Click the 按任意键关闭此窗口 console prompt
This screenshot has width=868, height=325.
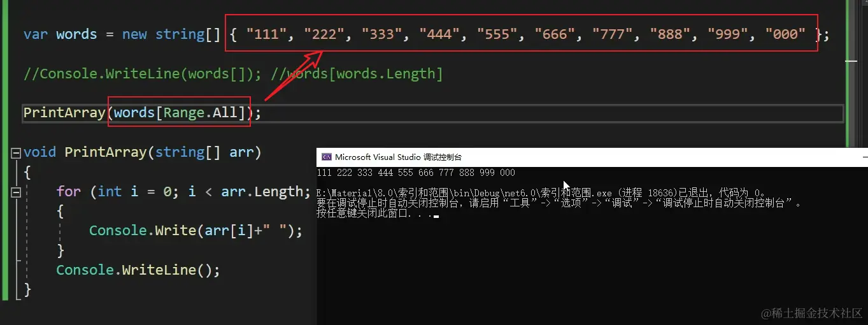click(x=376, y=213)
